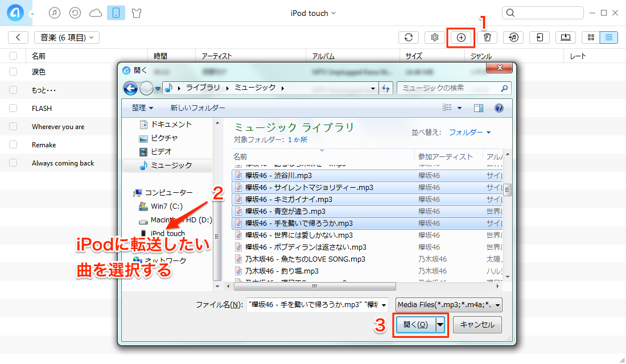
Task: Change the dialog view icon
Action: coord(447,107)
